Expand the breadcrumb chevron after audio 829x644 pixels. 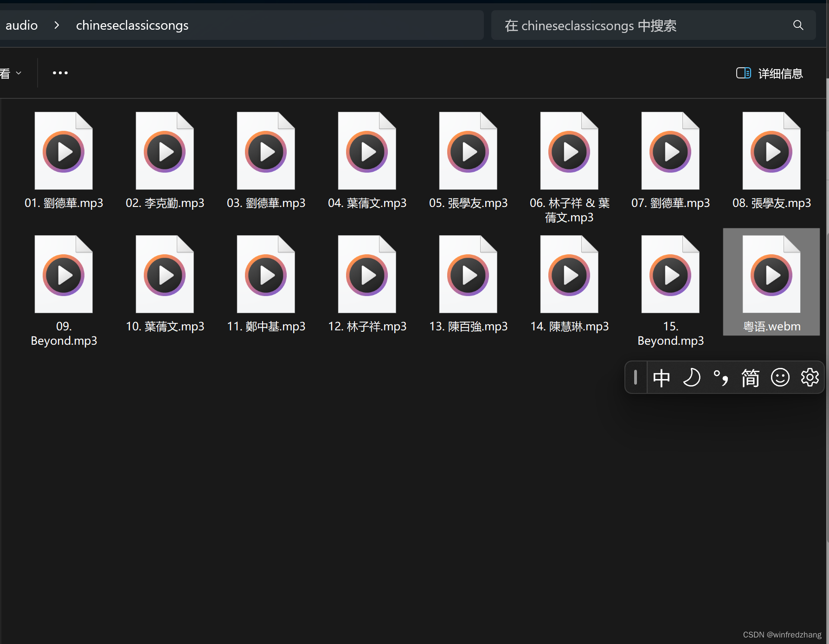click(57, 25)
